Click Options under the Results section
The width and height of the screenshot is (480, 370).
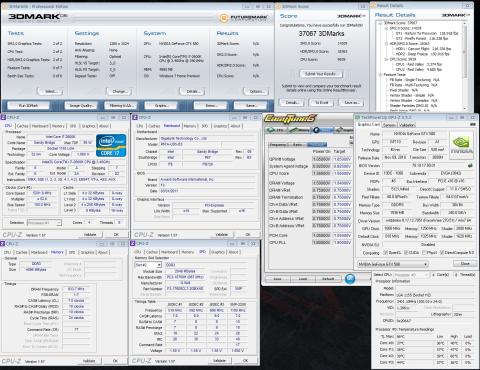(256, 91)
